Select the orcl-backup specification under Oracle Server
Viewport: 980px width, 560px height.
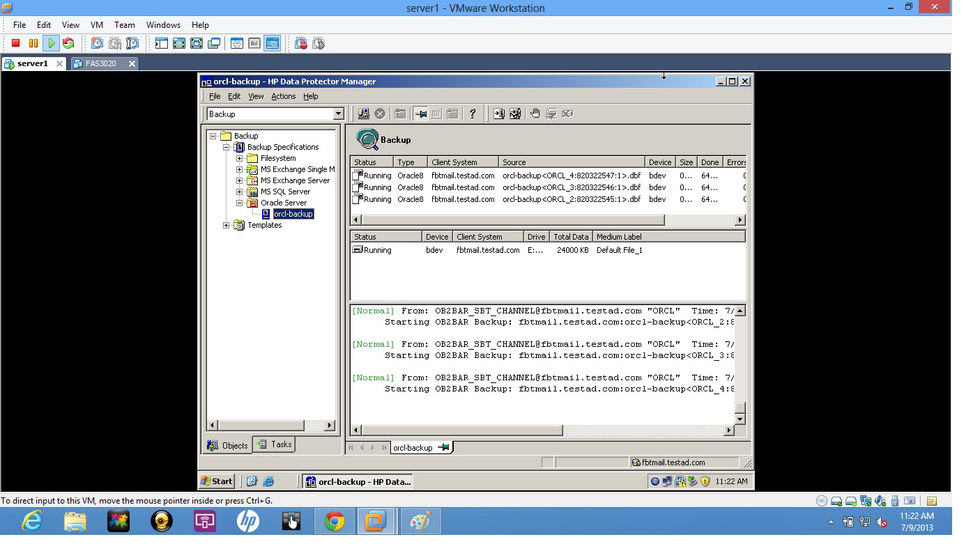point(292,214)
